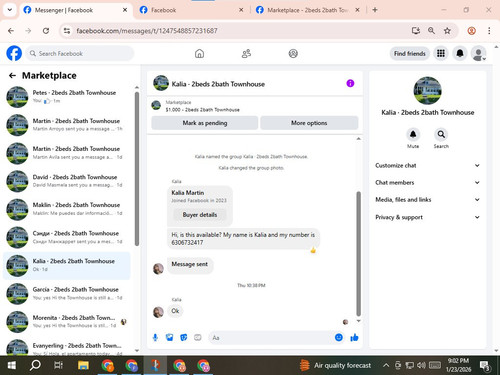Screen dimensions: 500x375
Task: Choose a GIF icon in composer
Action: 198,338
